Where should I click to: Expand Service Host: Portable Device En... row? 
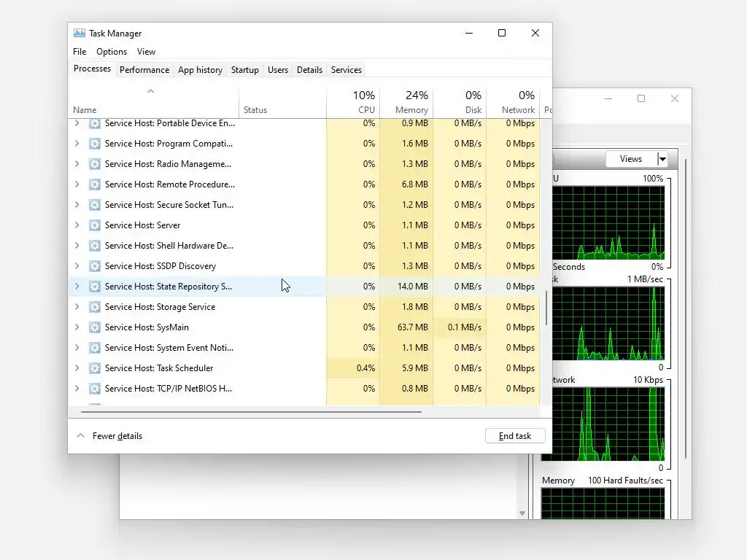click(77, 122)
